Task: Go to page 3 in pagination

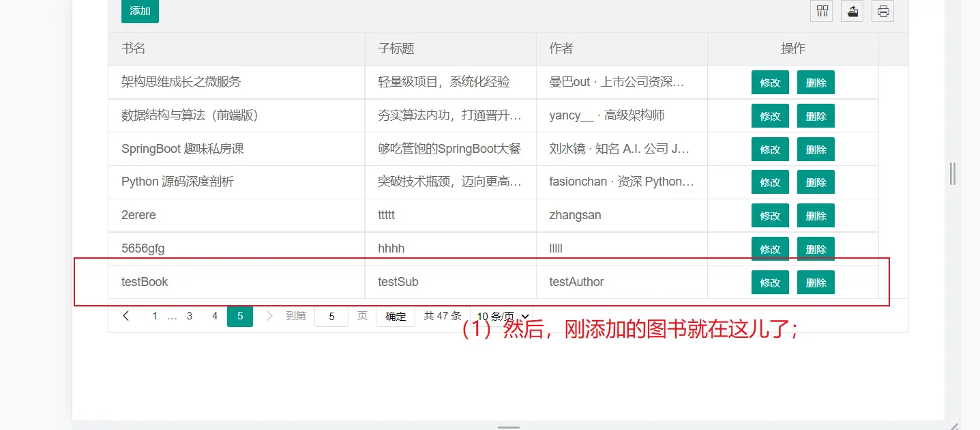Action: click(x=190, y=316)
